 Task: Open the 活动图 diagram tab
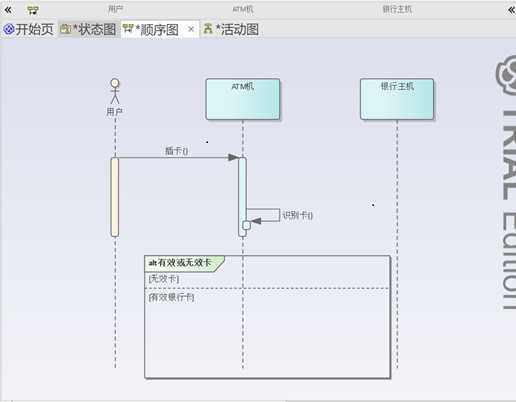click(x=231, y=30)
